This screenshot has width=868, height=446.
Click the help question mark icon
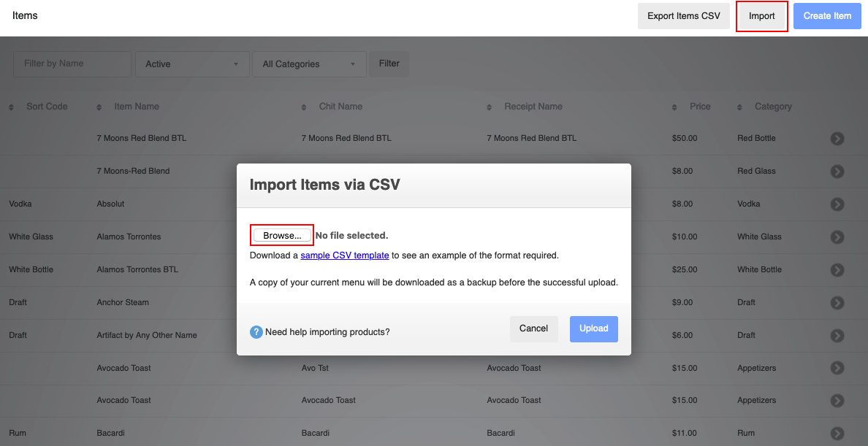[256, 332]
